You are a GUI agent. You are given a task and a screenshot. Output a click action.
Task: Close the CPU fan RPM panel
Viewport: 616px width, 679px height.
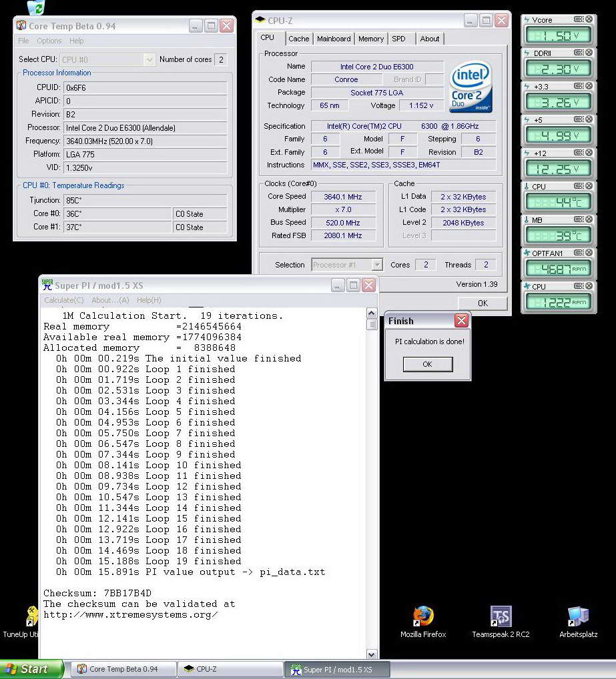(589, 285)
